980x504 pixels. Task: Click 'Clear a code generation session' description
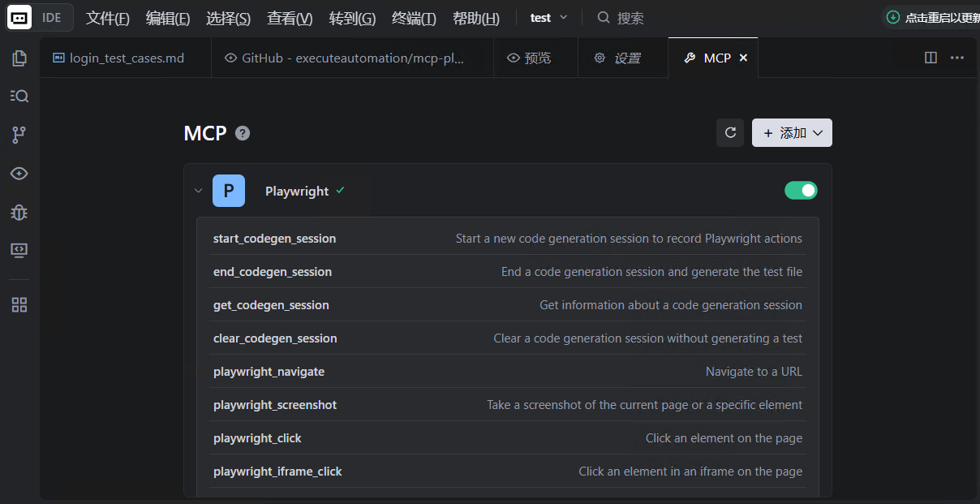[647, 338]
